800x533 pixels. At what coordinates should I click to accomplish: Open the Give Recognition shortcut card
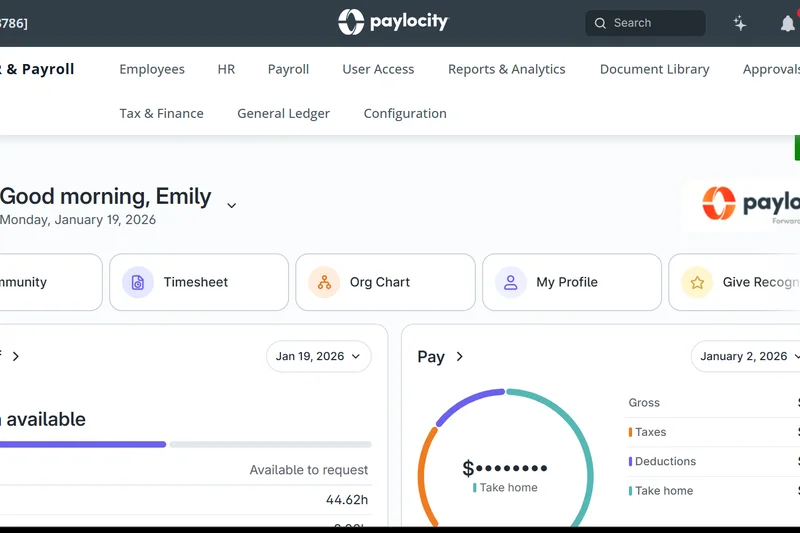coord(735,282)
